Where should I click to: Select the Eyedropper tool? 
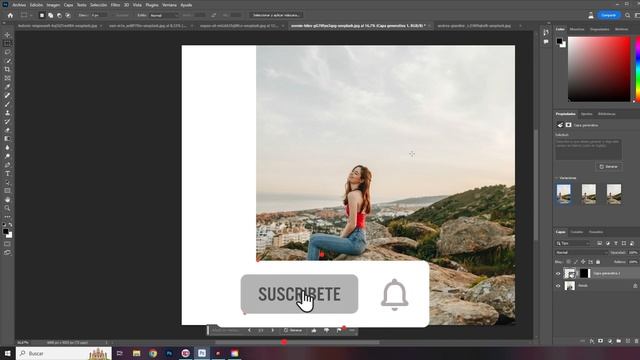7,87
